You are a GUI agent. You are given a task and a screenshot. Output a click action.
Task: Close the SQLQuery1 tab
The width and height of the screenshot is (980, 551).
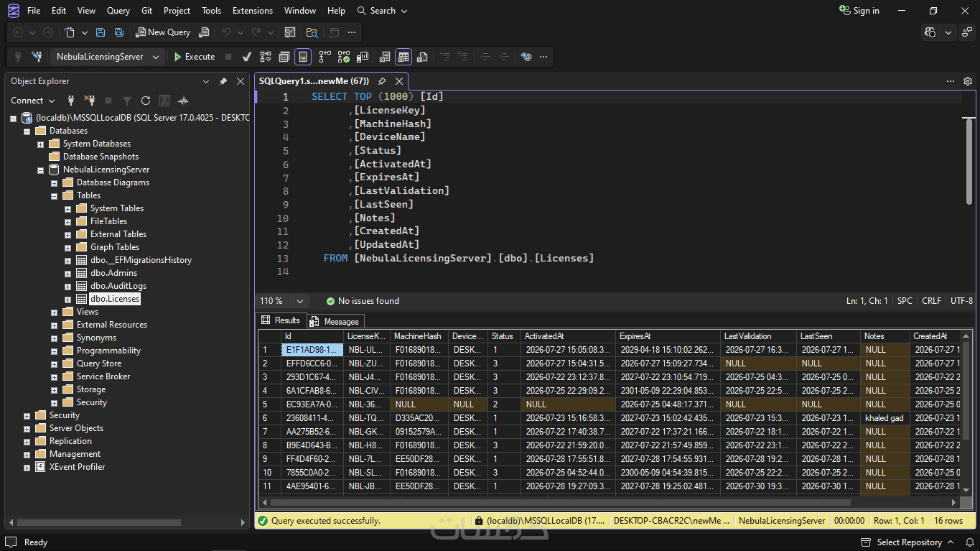point(399,81)
